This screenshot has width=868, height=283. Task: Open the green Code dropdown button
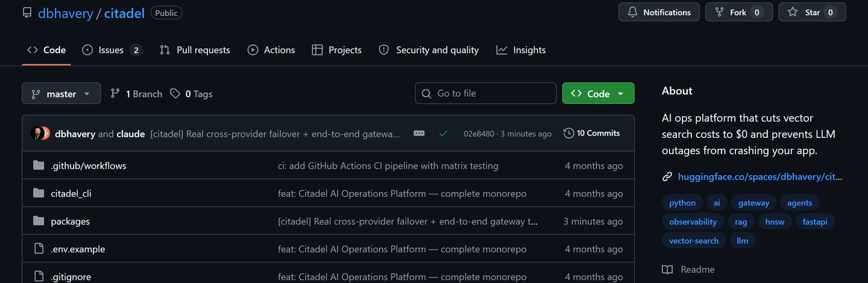[599, 93]
